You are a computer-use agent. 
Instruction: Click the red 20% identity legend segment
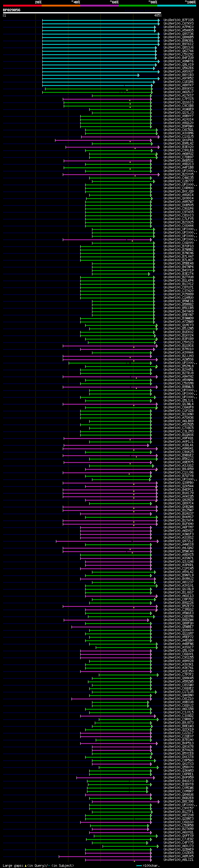[22, 6]
